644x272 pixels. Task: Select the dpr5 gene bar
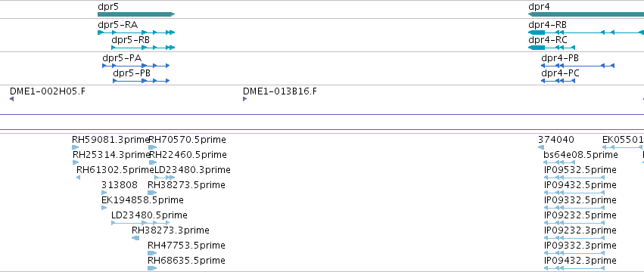point(136,14)
